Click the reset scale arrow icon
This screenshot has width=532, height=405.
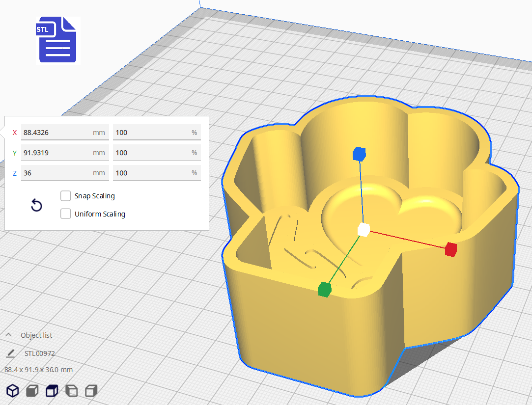coord(36,205)
